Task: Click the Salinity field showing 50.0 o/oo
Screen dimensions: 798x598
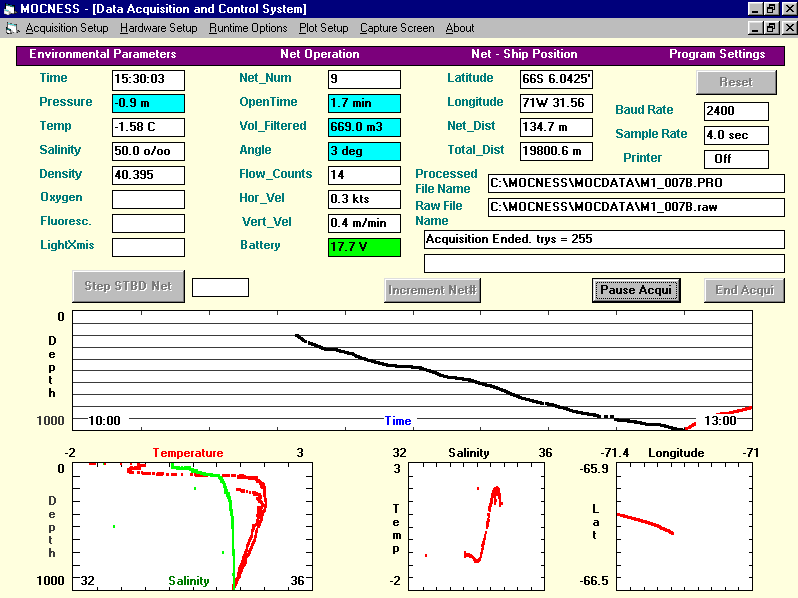Action: click(148, 151)
